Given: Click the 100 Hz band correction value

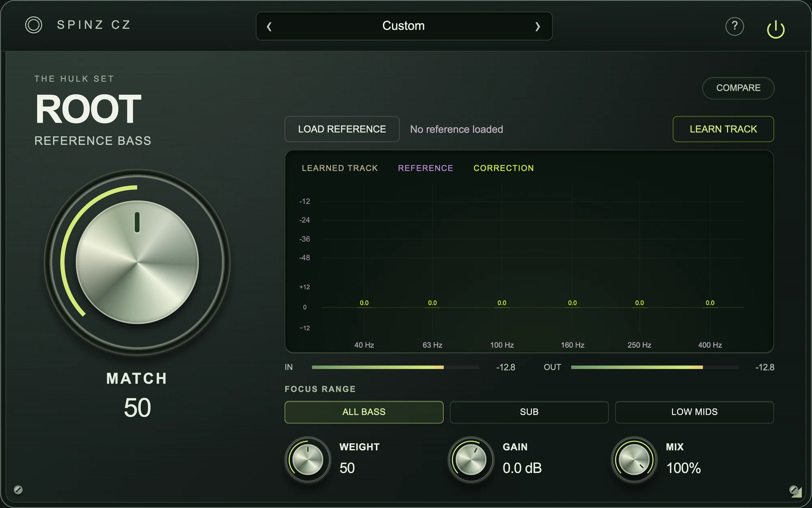Looking at the screenshot, I should coord(502,303).
